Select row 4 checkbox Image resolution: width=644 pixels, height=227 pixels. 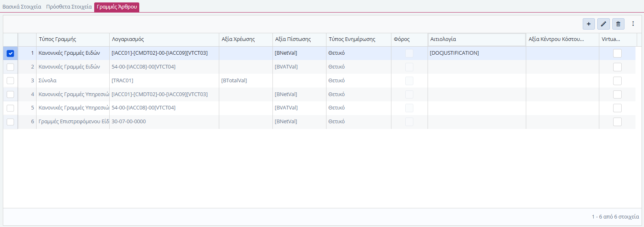point(11,94)
